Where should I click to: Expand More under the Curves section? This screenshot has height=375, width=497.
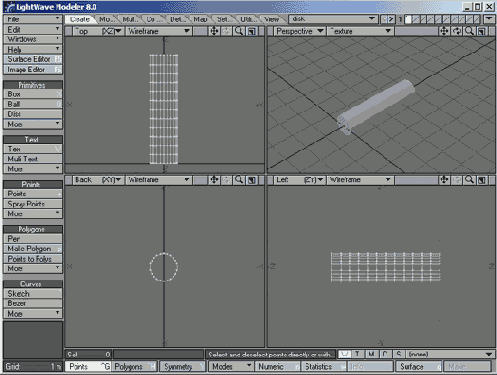coord(33,314)
